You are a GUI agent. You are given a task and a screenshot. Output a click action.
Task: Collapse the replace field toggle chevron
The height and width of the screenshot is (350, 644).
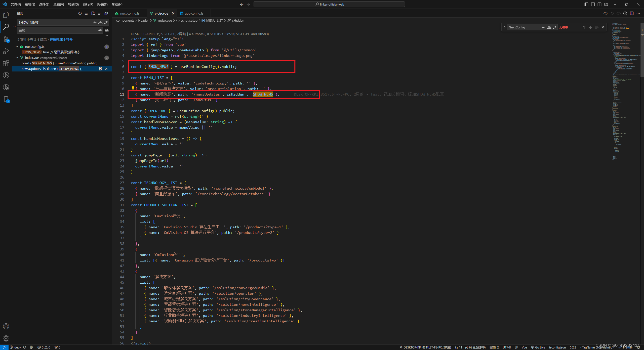click(15, 26)
